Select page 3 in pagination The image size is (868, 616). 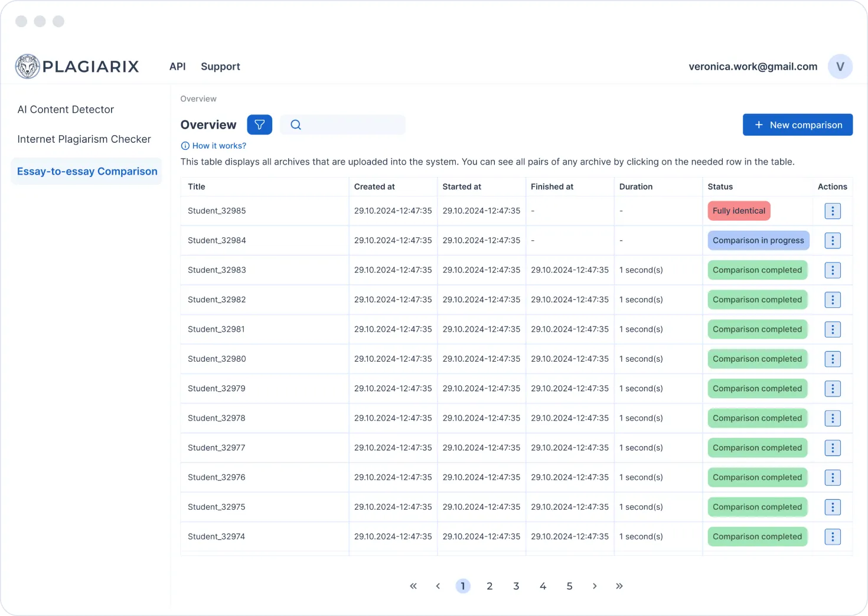[x=516, y=586]
